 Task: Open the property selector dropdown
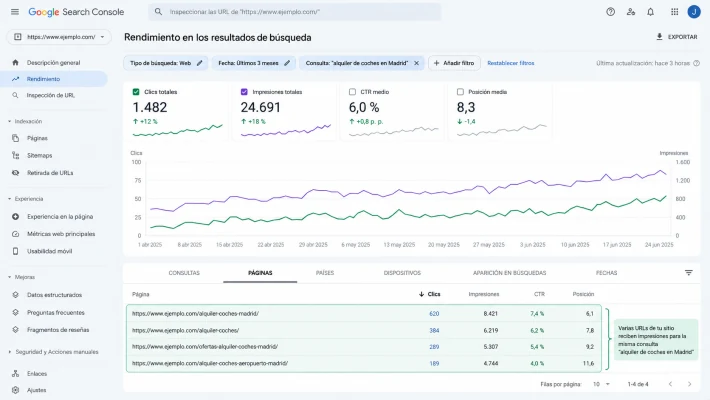[x=59, y=37]
